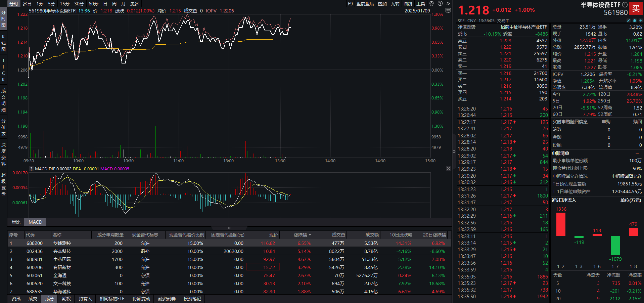Select the 华峰测控 constituent row
The image size is (644, 303).
coord(62,243)
